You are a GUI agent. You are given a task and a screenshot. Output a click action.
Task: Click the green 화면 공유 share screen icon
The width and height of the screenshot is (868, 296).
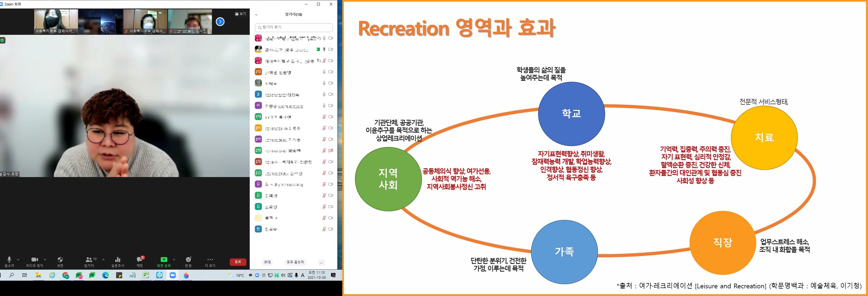coord(164,260)
